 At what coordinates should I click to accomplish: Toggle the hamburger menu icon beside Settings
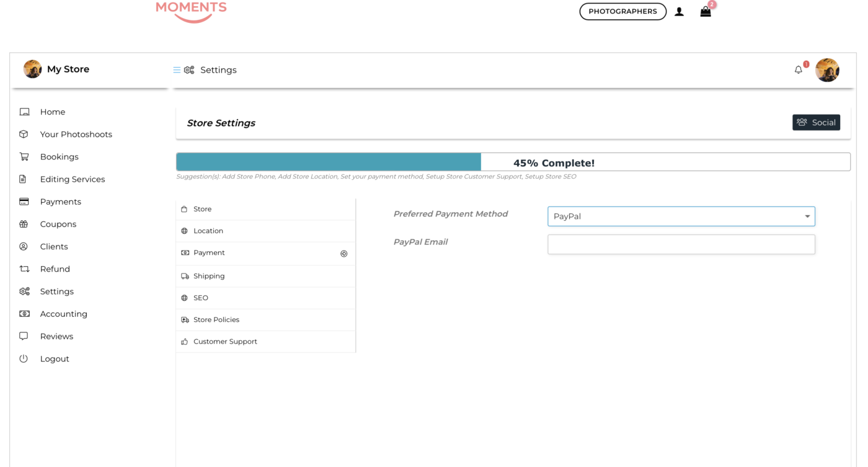click(177, 70)
